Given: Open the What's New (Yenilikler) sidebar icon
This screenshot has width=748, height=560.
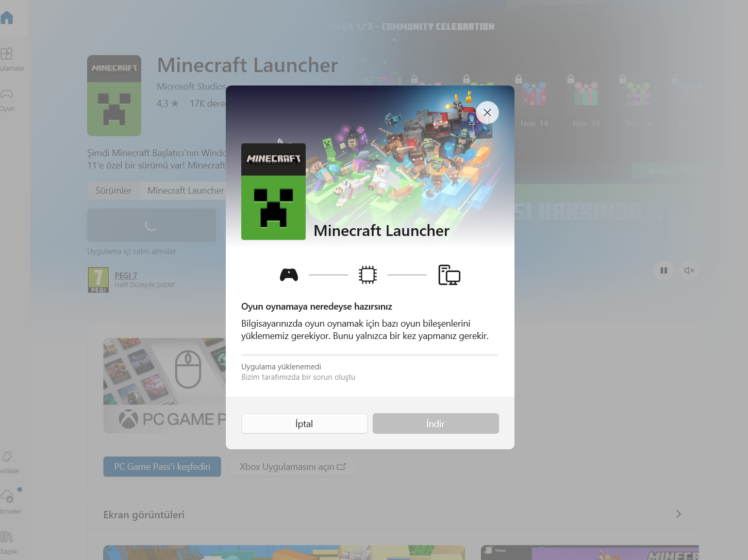Looking at the screenshot, I should [x=7, y=462].
